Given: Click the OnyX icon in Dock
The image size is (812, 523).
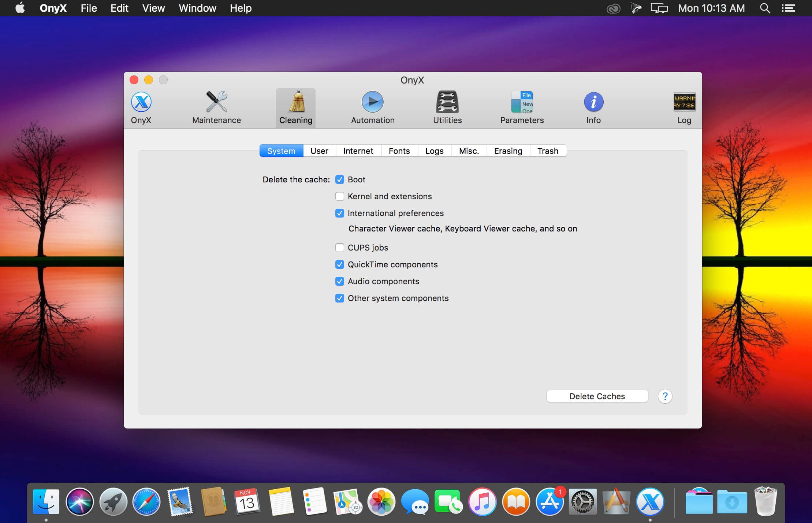Looking at the screenshot, I should coord(650,501).
